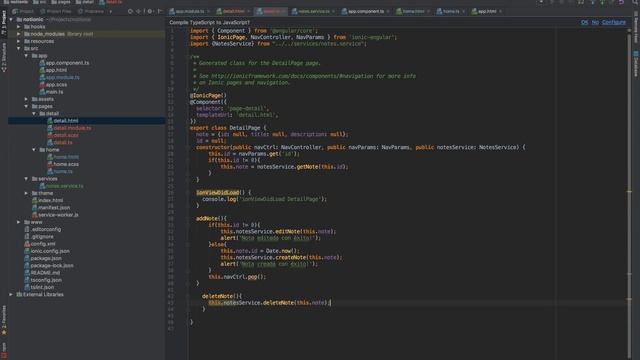Collapse the pages folder

(x=27, y=107)
